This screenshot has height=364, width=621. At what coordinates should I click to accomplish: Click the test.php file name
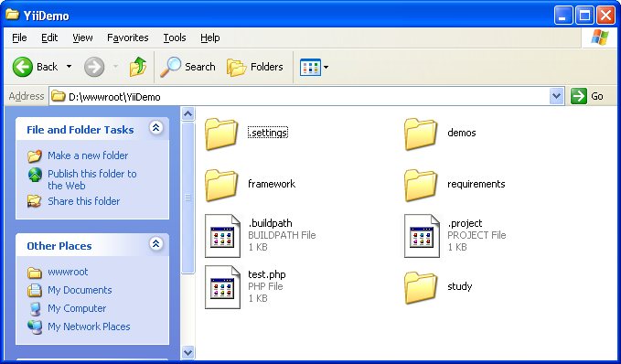pos(266,274)
